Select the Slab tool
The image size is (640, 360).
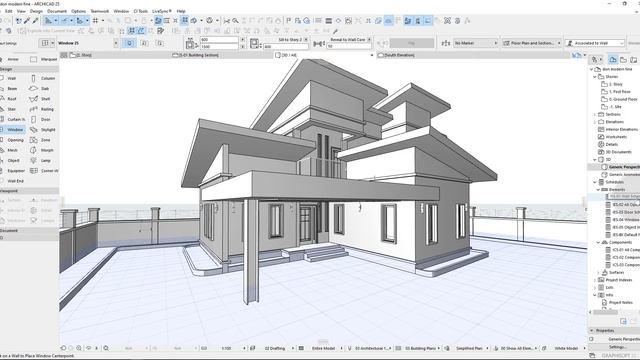tap(43, 88)
